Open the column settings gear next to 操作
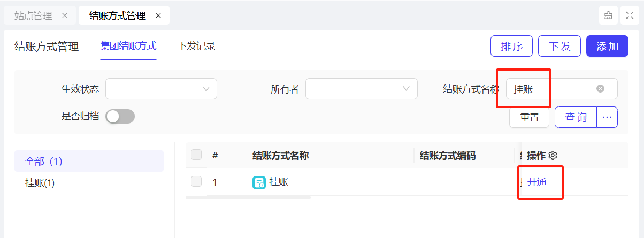 (x=553, y=156)
